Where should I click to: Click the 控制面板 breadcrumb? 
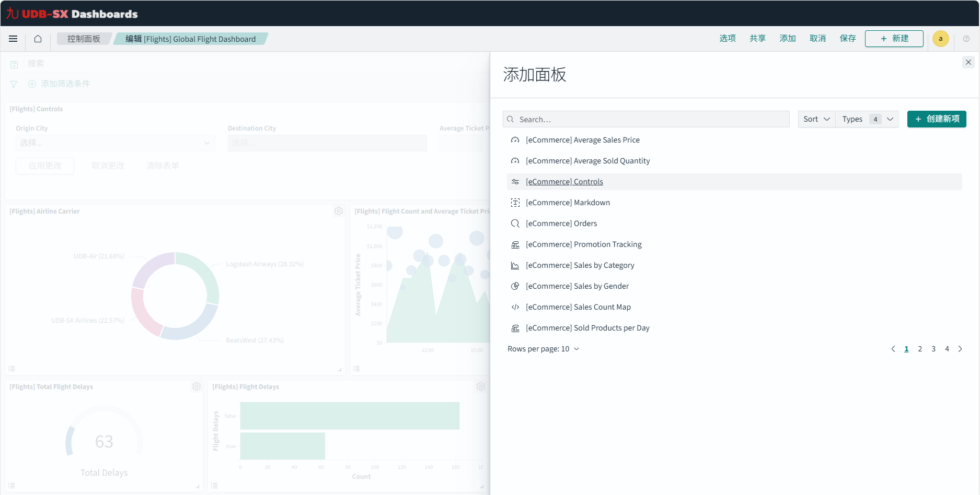point(84,39)
